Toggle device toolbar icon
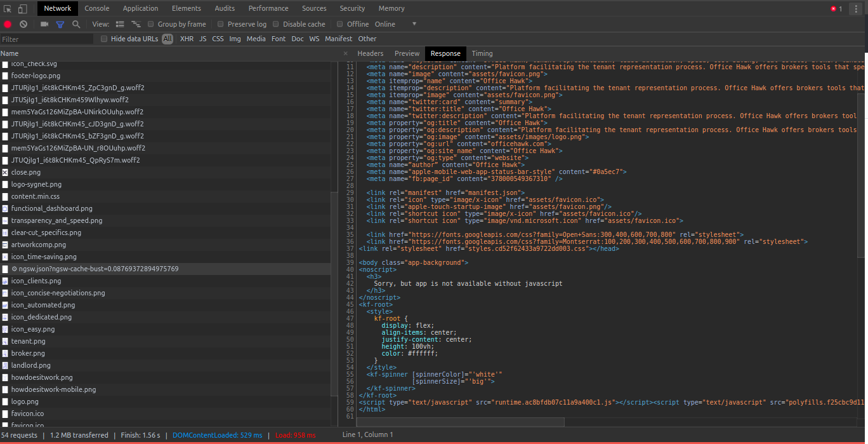 (22, 8)
